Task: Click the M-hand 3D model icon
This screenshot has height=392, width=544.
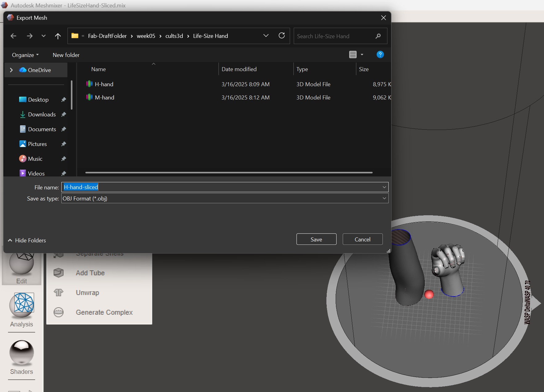Action: 89,97
